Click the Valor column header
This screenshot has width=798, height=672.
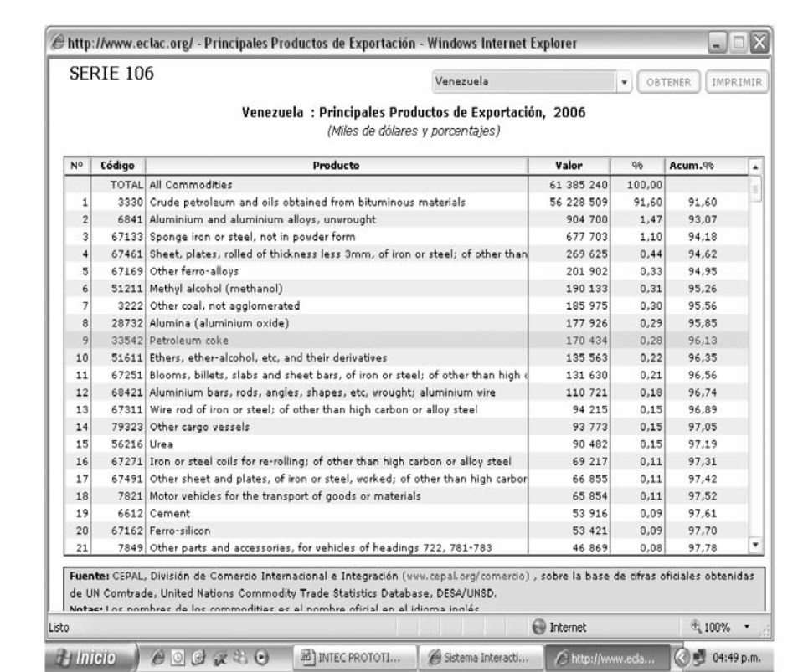point(569,166)
